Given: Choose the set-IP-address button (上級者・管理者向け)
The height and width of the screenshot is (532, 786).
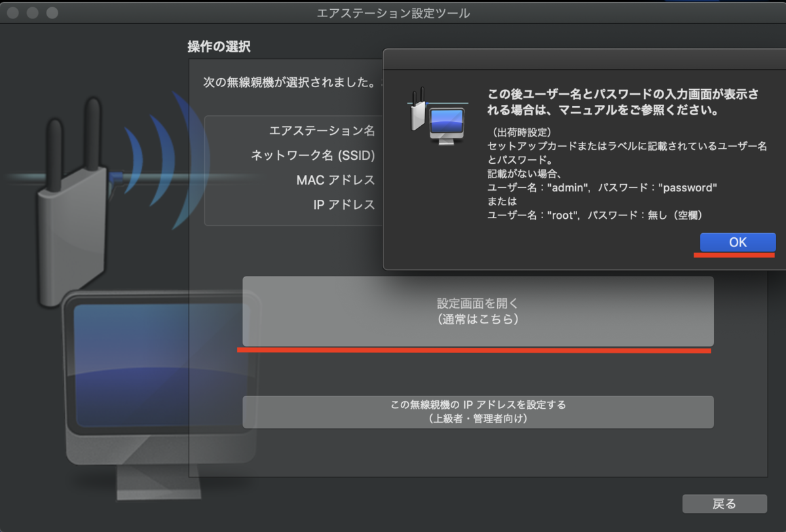Looking at the screenshot, I should [x=478, y=411].
